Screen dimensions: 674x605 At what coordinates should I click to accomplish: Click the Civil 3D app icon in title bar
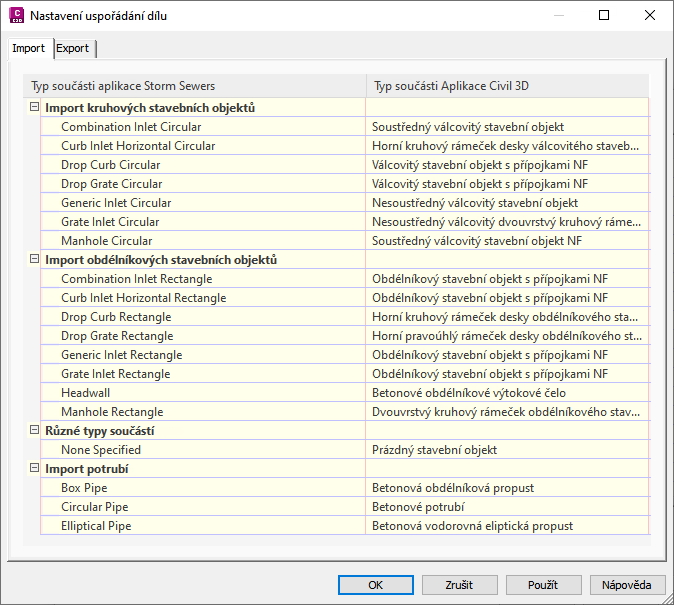(x=16, y=15)
